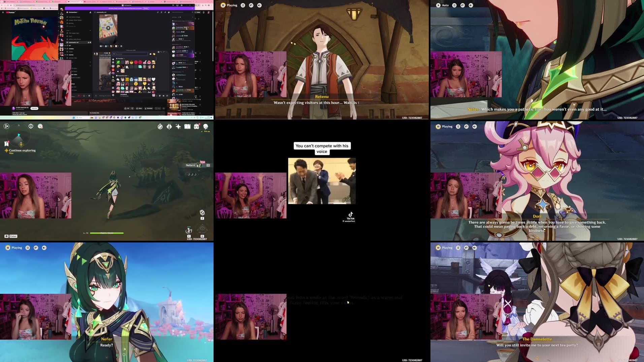Open the GIF picker in Discord
Image resolution: width=644 pixels, height=362 pixels.
[x=151, y=54]
